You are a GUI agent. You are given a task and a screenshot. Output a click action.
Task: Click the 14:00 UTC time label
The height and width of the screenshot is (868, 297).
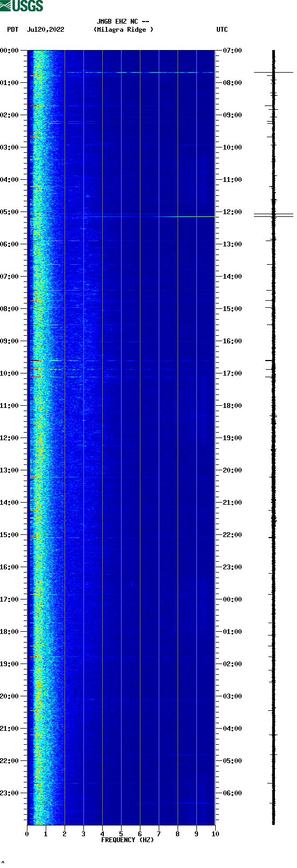click(232, 277)
